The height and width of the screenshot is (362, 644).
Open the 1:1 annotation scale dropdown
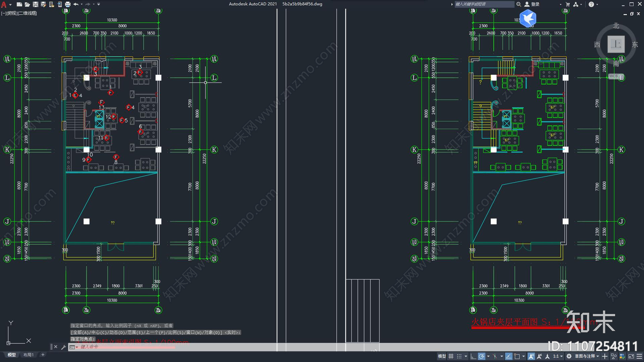[x=558, y=356]
